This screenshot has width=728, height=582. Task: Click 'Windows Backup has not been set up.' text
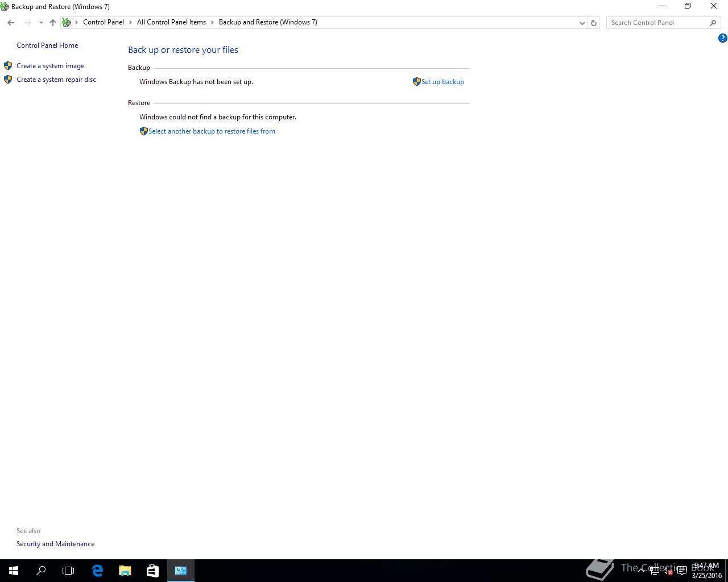pyautogui.click(x=196, y=82)
